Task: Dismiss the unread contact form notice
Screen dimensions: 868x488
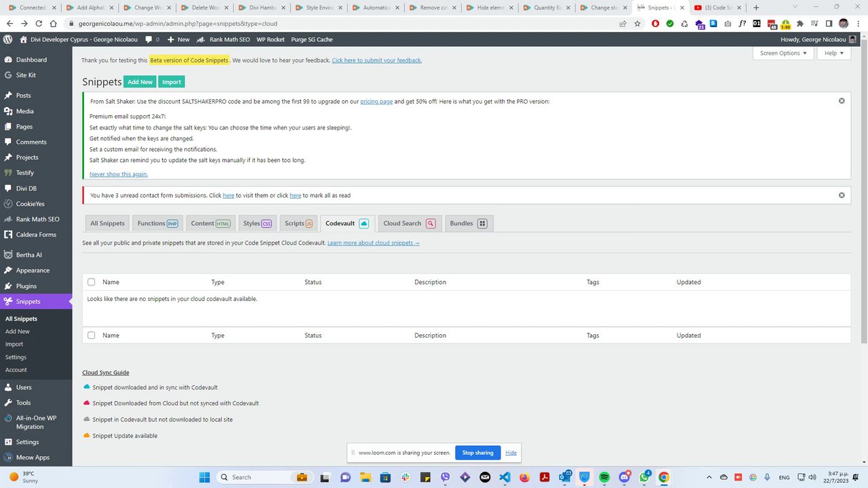Action: coord(842,195)
